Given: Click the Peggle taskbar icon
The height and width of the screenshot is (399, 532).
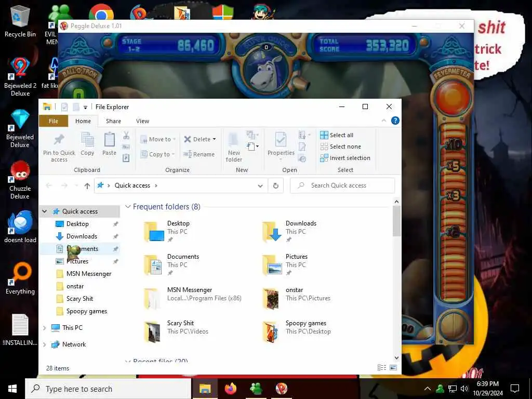Looking at the screenshot, I should [x=281, y=389].
